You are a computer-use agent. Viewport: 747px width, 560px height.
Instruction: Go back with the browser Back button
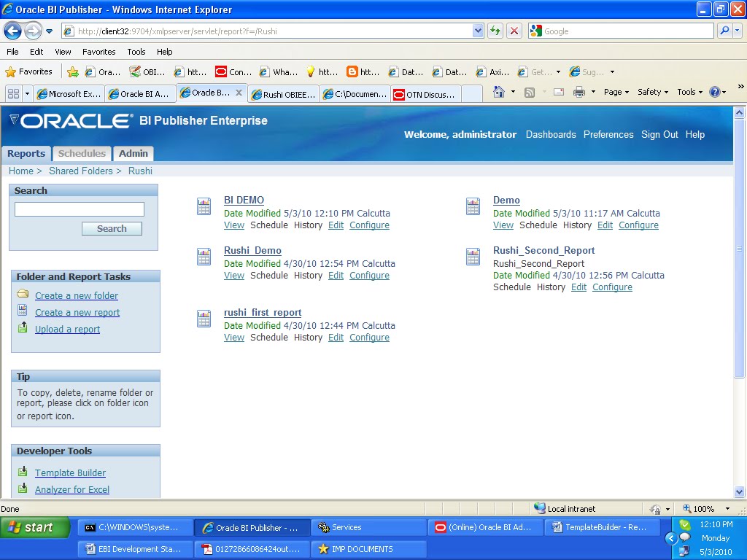point(12,31)
